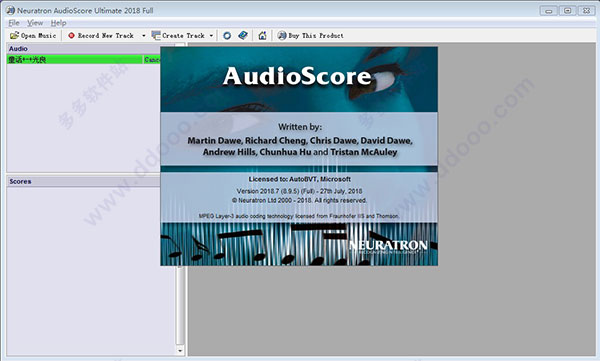Click the red Record New Track icon
This screenshot has width=600, height=361.
tap(71, 36)
